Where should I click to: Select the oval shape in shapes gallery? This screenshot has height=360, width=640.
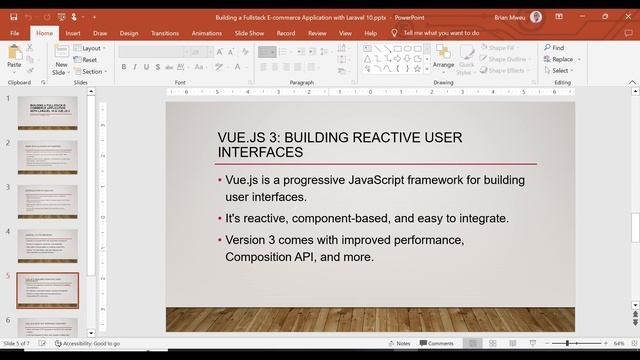coord(407,49)
